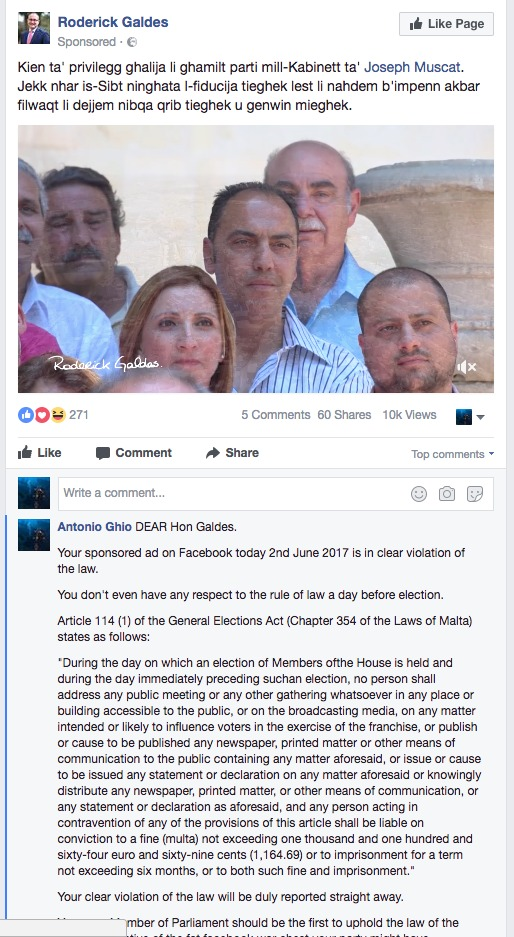The height and width of the screenshot is (937, 514).
Task: Click the Like Page button
Action: (446, 24)
